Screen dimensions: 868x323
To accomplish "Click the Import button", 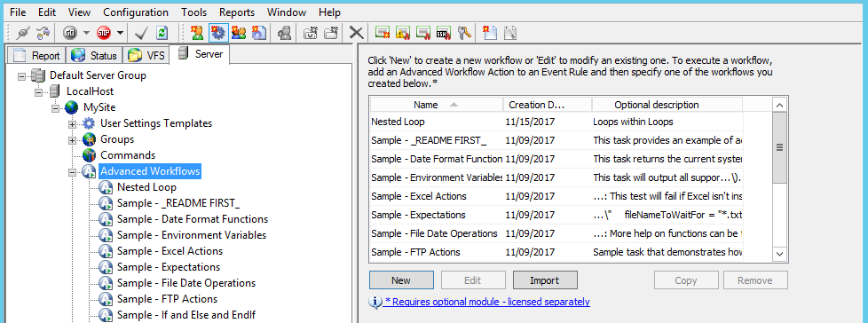I will 545,280.
